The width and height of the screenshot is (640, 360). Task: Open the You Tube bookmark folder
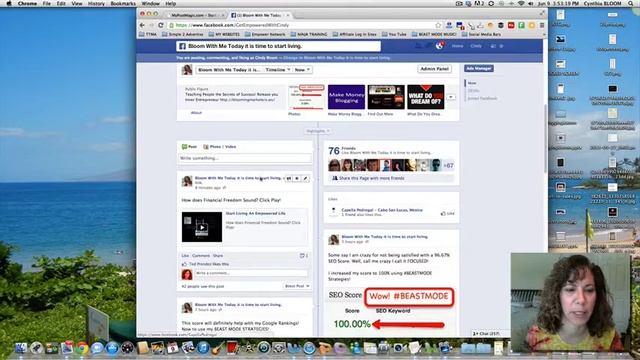point(394,34)
